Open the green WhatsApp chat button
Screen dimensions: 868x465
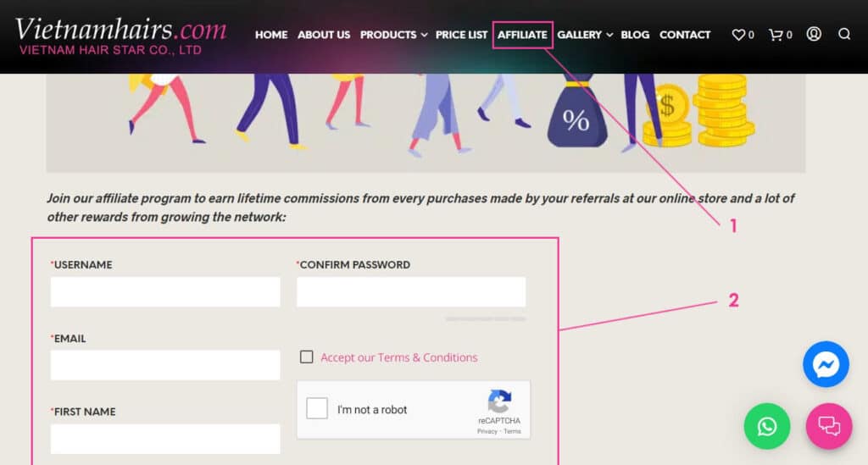(767, 426)
